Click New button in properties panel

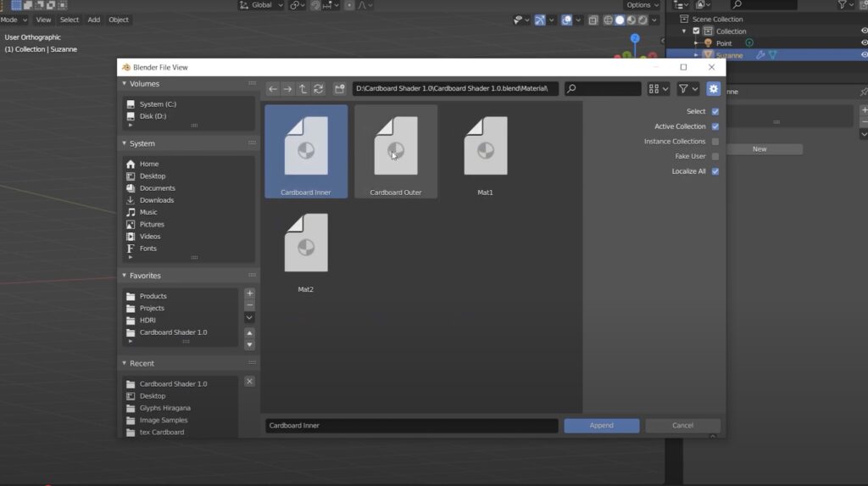pyautogui.click(x=759, y=149)
